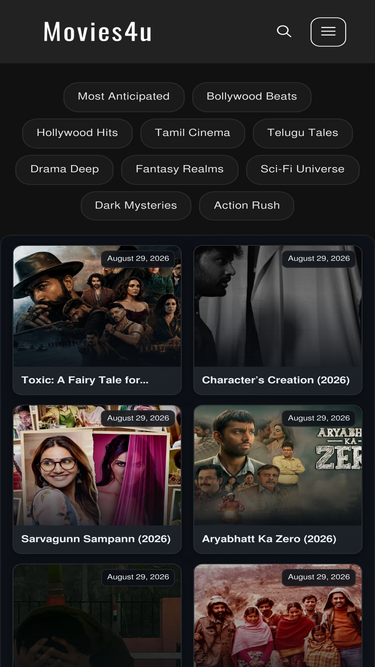Image resolution: width=375 pixels, height=667 pixels.
Task: Open the Hollywood Hits category
Action: pos(77,133)
